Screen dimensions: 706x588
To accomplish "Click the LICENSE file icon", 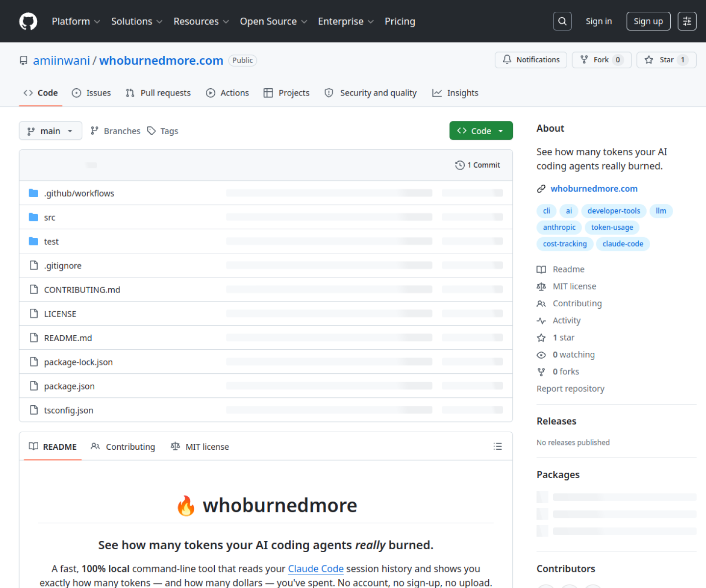I will tap(33, 313).
